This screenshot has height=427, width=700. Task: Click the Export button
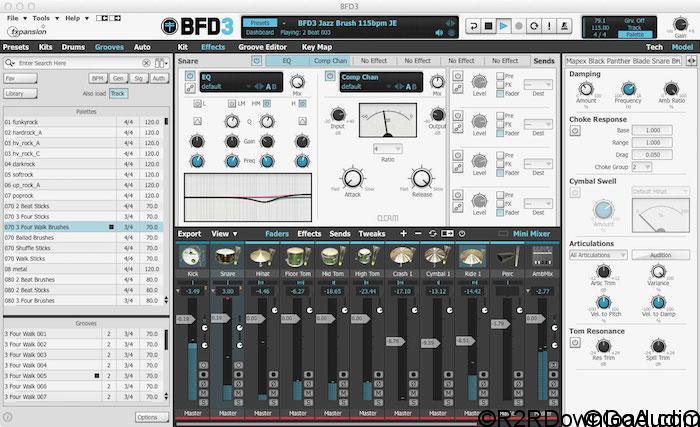(x=189, y=234)
